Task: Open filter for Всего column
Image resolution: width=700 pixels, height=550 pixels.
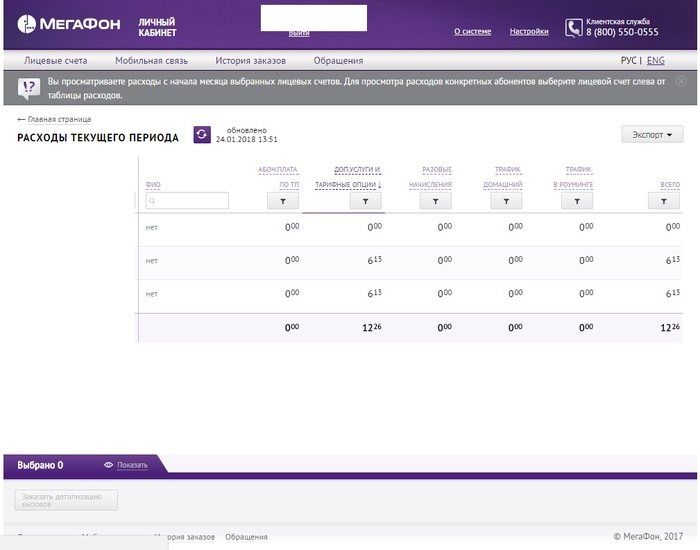Action: 664,201
